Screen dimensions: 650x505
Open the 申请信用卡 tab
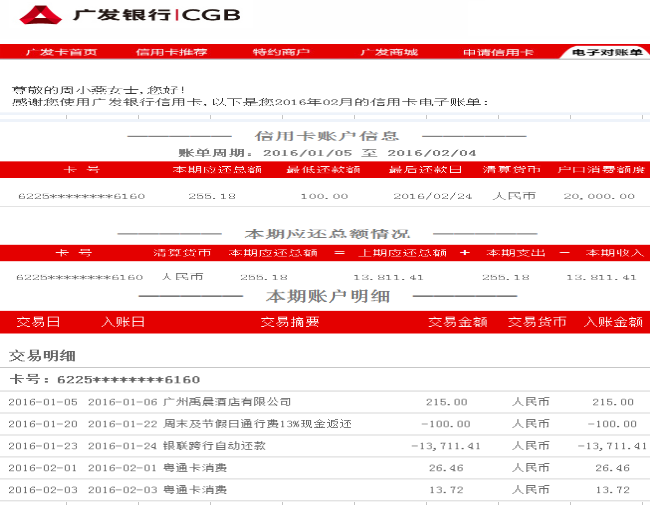(498, 52)
